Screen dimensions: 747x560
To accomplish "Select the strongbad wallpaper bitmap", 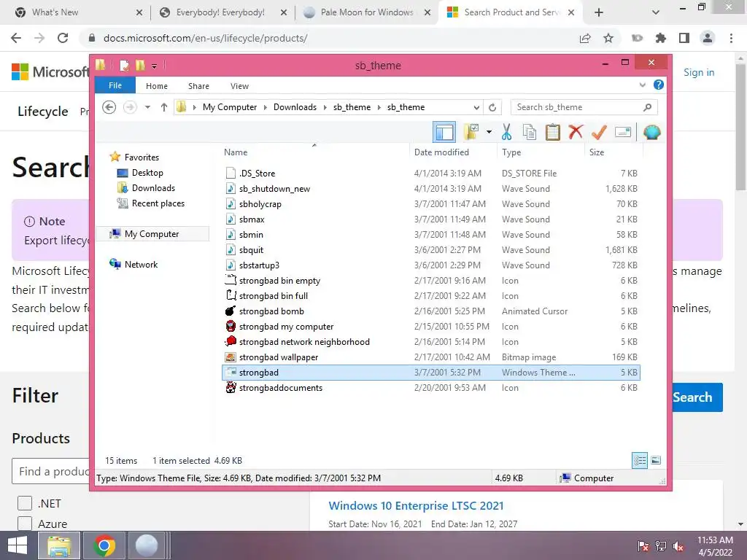I will [x=431, y=357].
